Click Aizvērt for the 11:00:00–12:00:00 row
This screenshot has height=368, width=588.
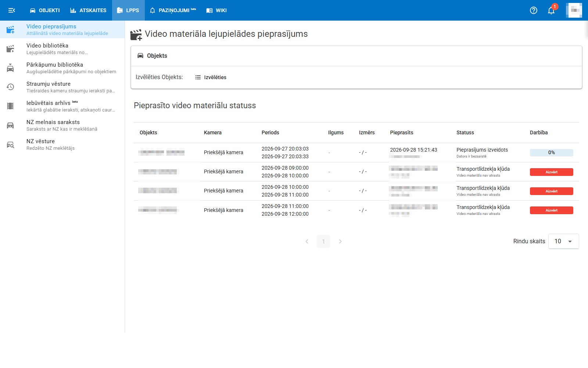coord(551,210)
